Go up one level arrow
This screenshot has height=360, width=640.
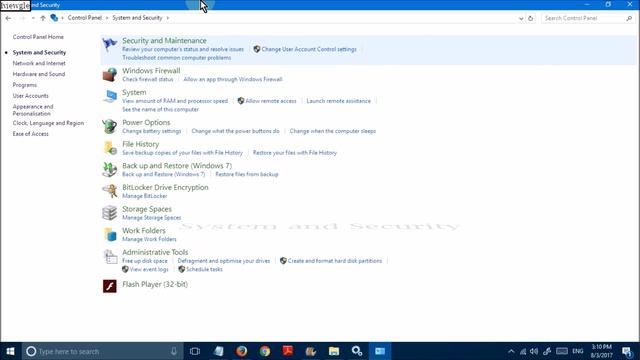pyautogui.click(x=43, y=18)
